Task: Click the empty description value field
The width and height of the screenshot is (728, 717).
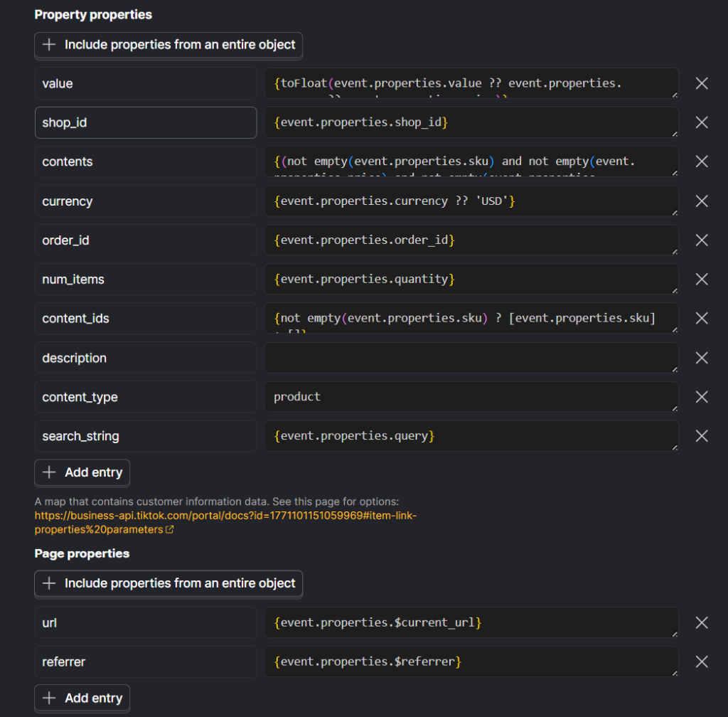Action: tap(471, 358)
